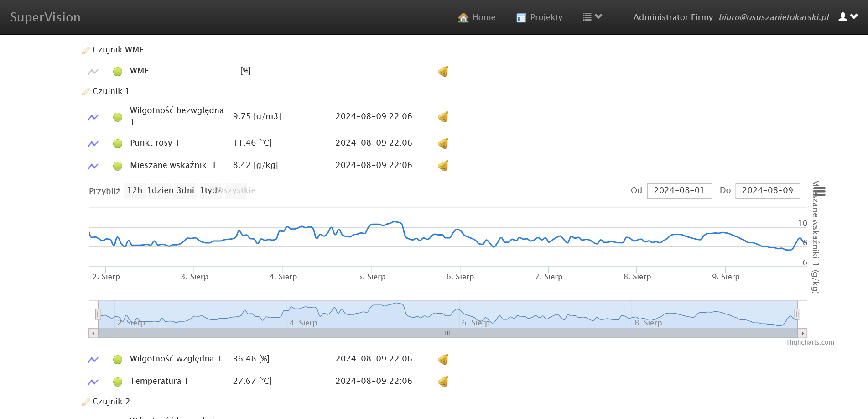Edit Czujnik 2 with pencil icon
Screen dimensions: 868x419
[86, 402]
